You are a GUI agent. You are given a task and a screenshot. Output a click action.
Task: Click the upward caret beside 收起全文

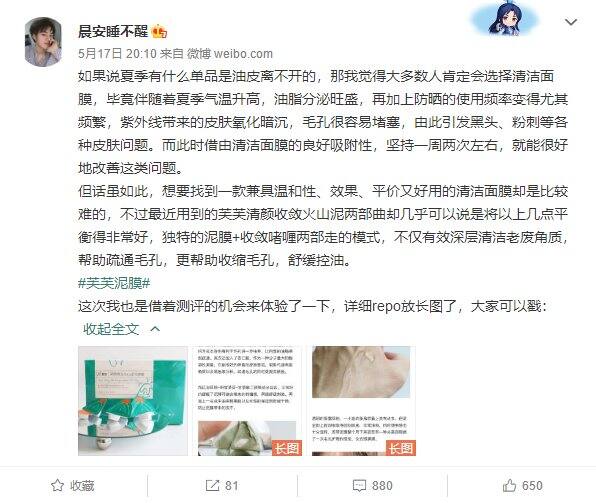pos(155,329)
